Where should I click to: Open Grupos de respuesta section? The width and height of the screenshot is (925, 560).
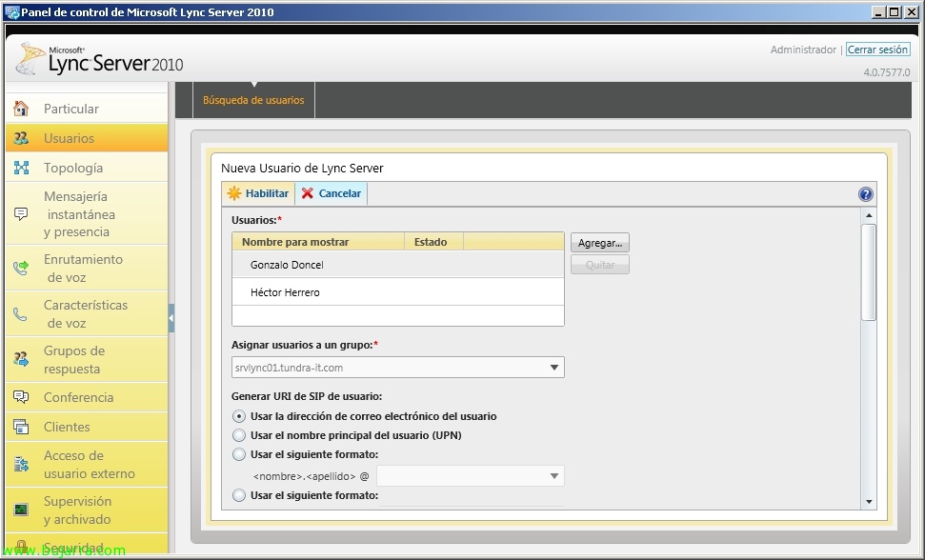coord(87,360)
